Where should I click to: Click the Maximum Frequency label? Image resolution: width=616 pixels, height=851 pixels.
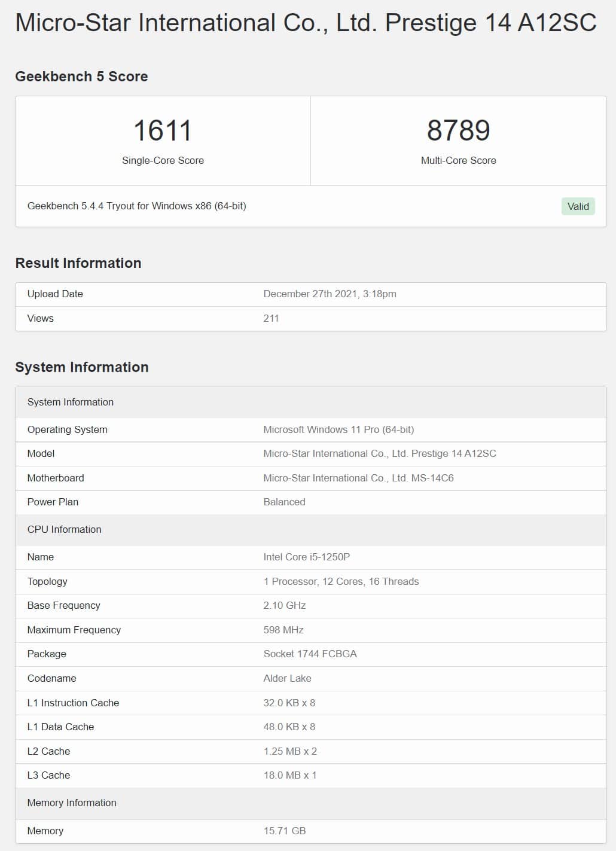coord(74,630)
